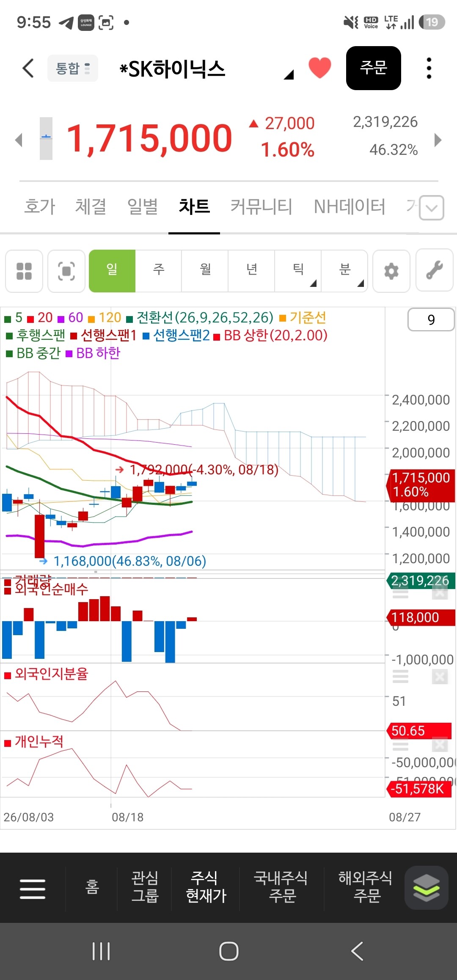Toggle the red heart favorite icon
This screenshot has height=980, width=457.
pyautogui.click(x=320, y=68)
